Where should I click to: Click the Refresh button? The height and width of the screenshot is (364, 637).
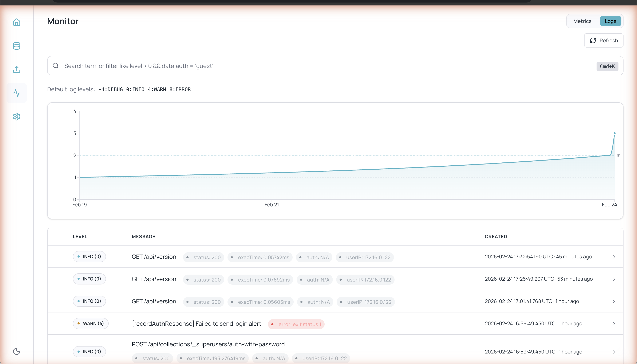click(604, 40)
